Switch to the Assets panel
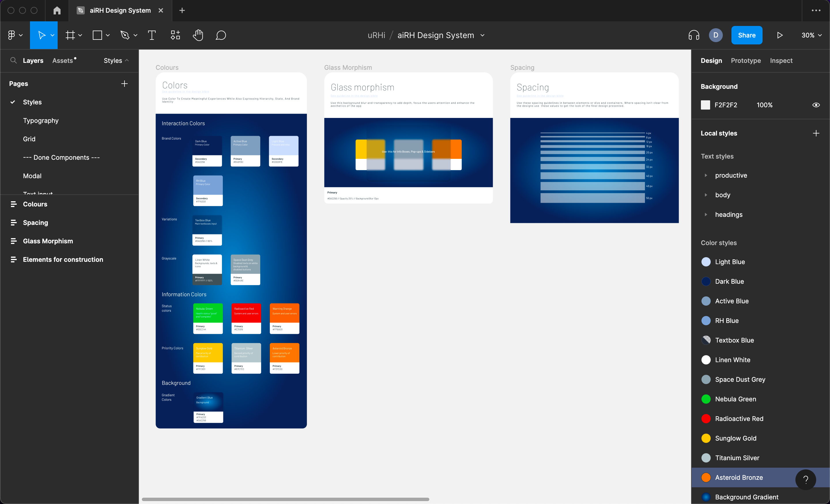830x504 pixels. (x=63, y=61)
